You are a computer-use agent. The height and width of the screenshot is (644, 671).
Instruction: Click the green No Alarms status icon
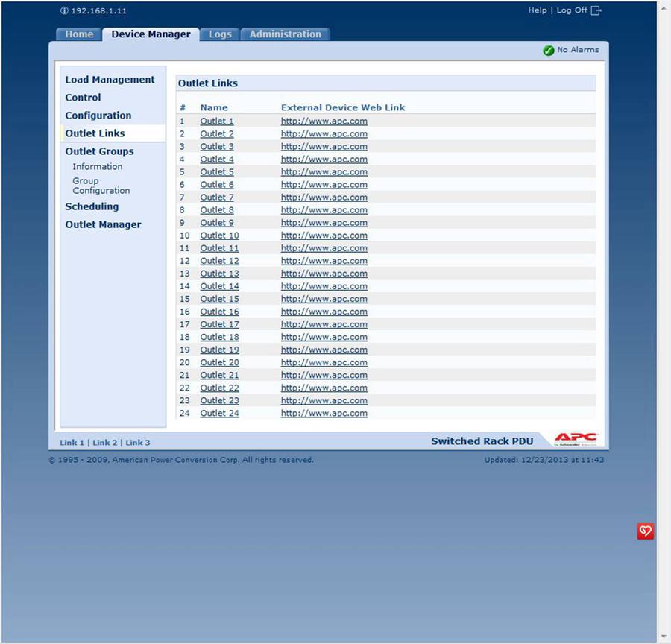coord(549,50)
